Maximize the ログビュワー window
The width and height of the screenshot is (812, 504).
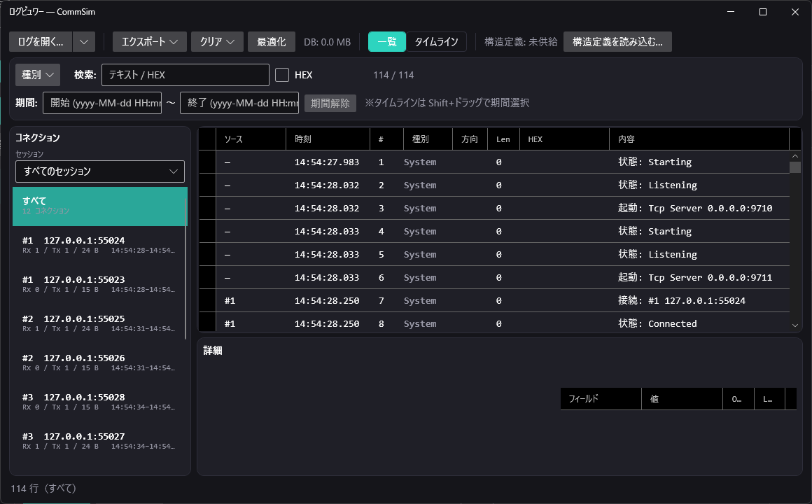pos(763,12)
